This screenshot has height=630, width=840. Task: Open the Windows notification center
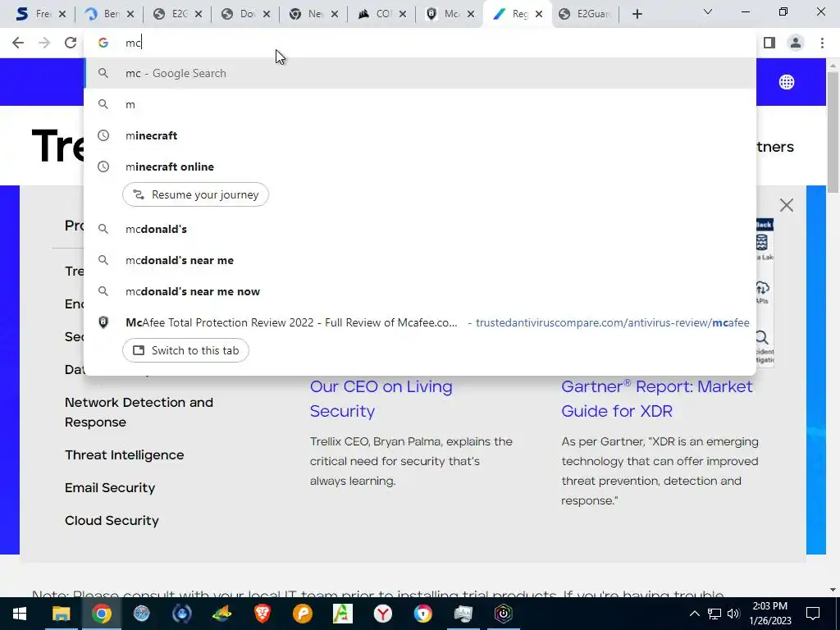pos(813,614)
